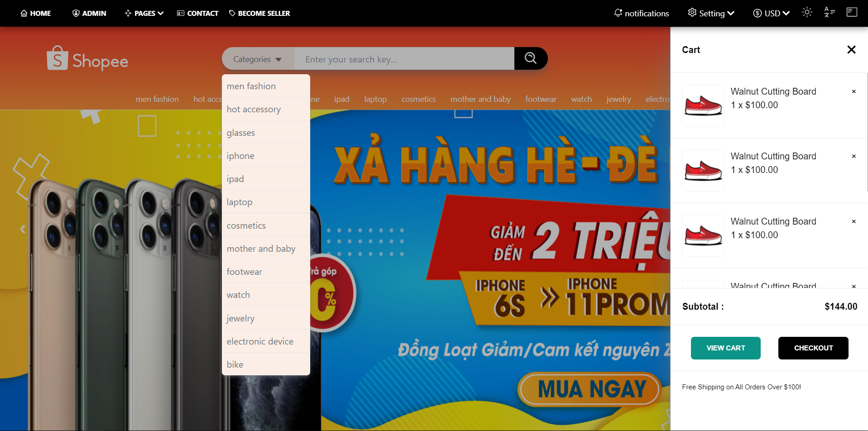
Task: Click second 'Walnut Cutting Board' product title
Action: point(773,156)
